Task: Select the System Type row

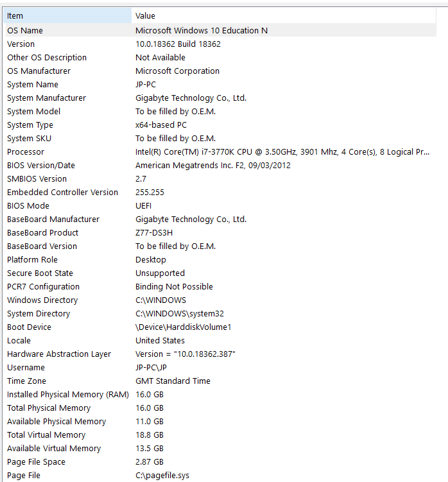Action: pos(30,125)
